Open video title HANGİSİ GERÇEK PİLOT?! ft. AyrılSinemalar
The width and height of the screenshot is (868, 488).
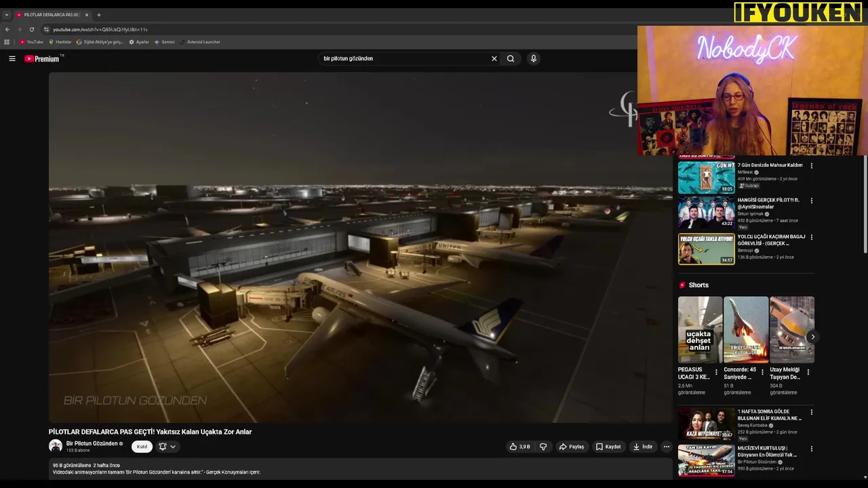tap(769, 203)
